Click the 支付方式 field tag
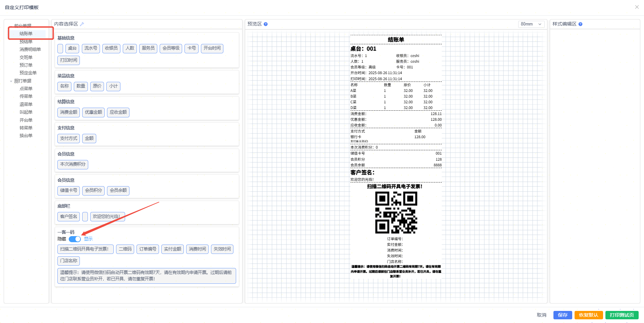Image resolution: width=644 pixels, height=323 pixels. point(68,139)
